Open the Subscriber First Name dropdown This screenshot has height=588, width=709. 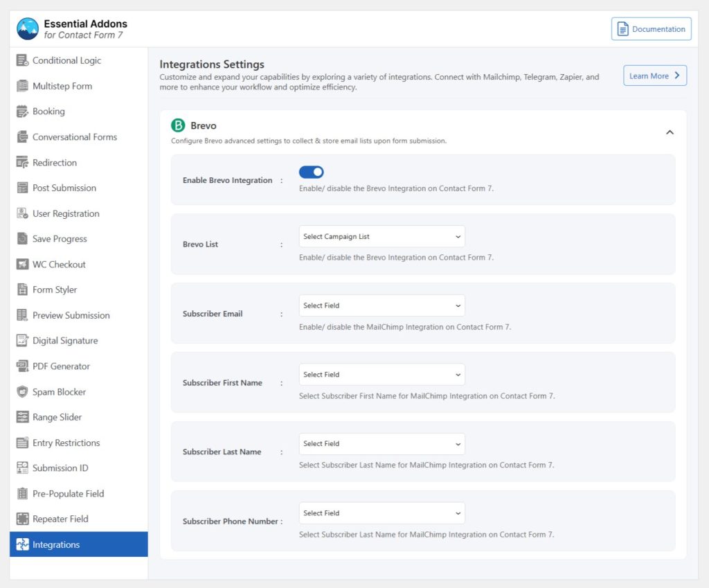tap(382, 375)
